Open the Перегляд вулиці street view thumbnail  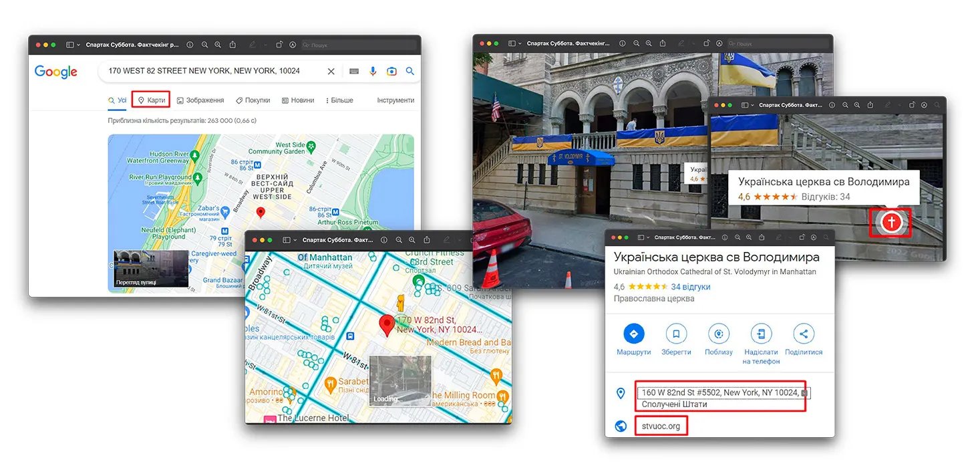coord(151,269)
